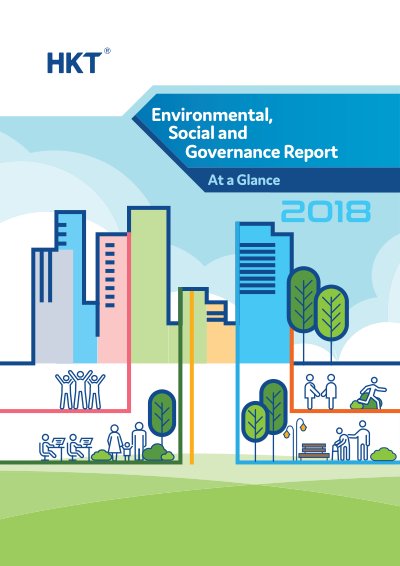Click the 2018 year text
This screenshot has height=566, width=400.
[x=326, y=211]
